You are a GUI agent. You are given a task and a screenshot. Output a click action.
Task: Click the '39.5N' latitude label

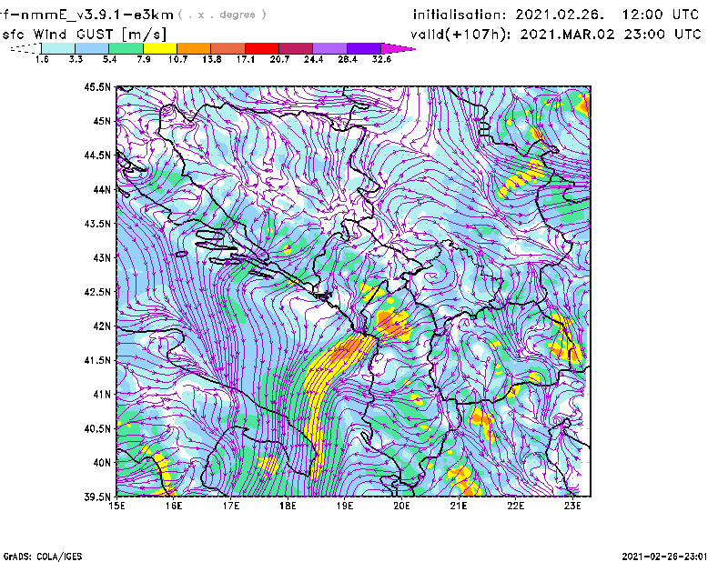click(97, 497)
